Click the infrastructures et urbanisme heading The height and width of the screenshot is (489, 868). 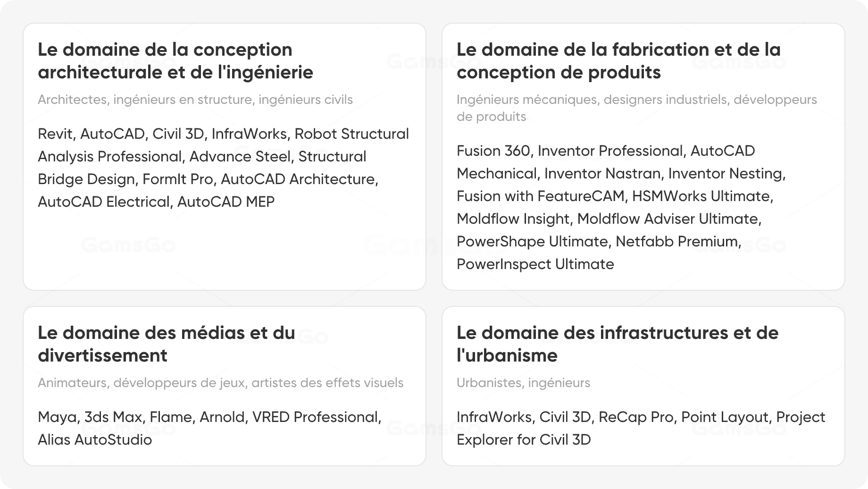(618, 344)
